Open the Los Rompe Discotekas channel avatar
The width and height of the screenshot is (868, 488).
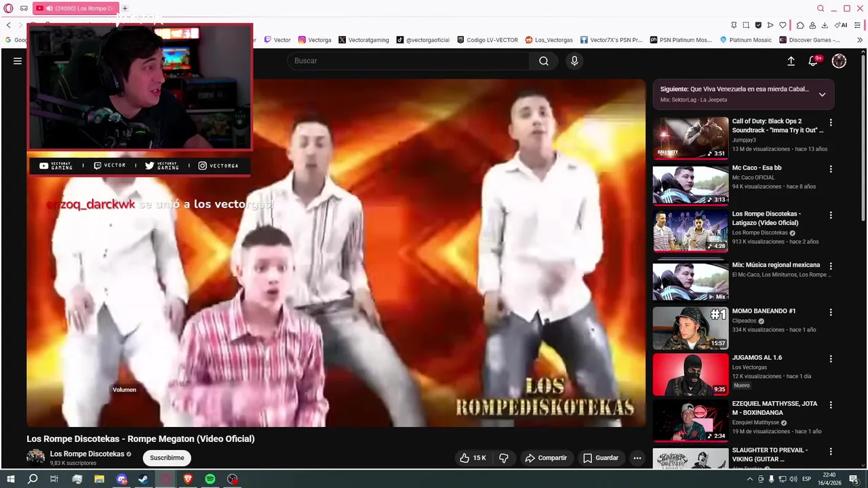35,457
